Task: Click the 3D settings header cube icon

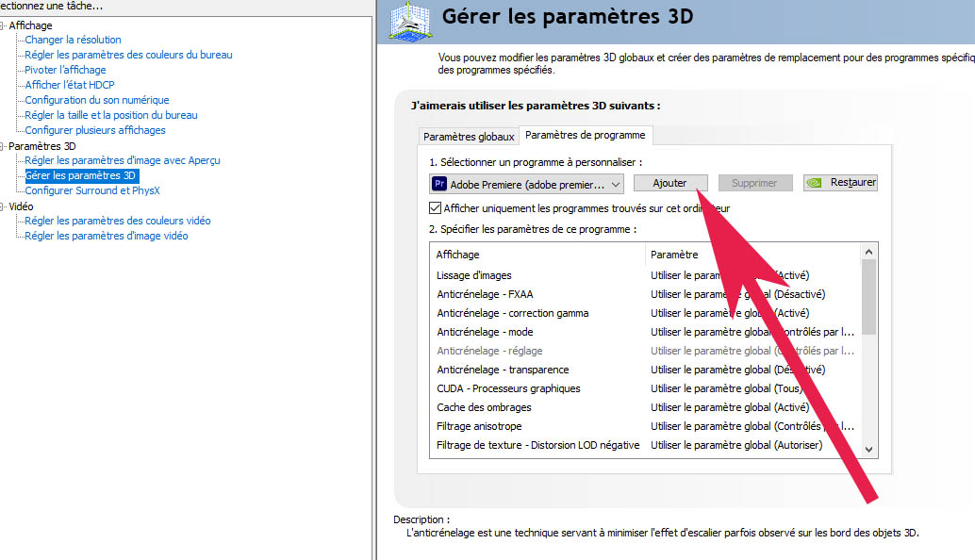Action: click(410, 22)
